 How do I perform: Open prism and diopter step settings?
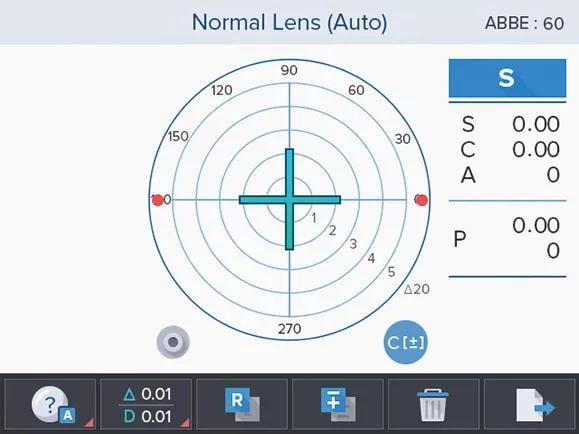[146, 404]
